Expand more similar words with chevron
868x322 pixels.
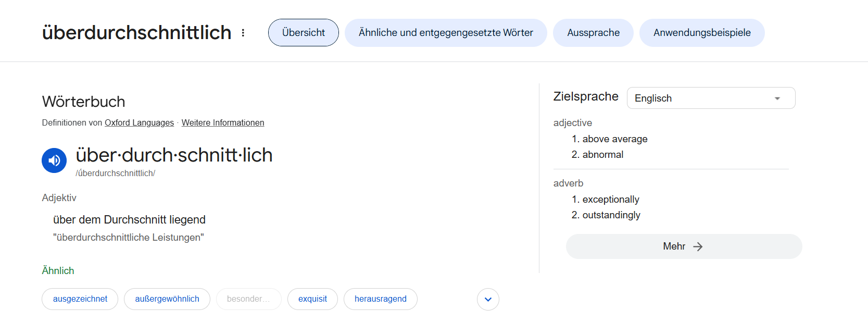point(488,299)
